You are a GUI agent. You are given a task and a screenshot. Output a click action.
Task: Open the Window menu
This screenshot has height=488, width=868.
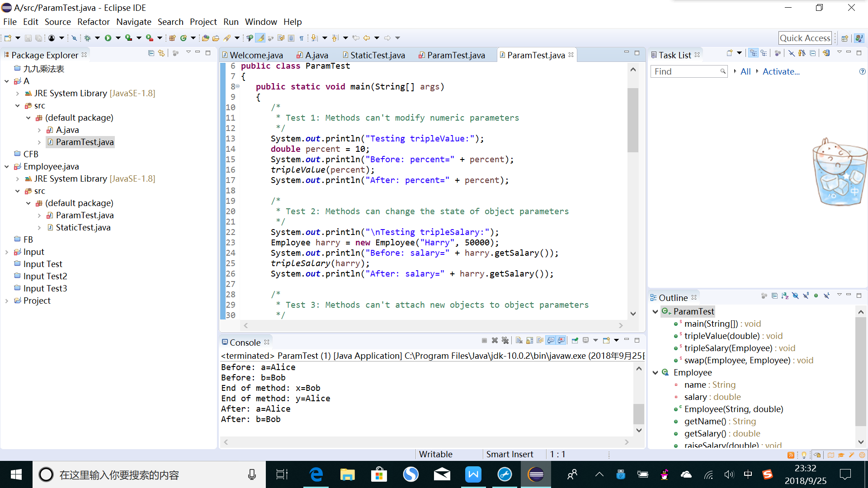tap(261, 22)
